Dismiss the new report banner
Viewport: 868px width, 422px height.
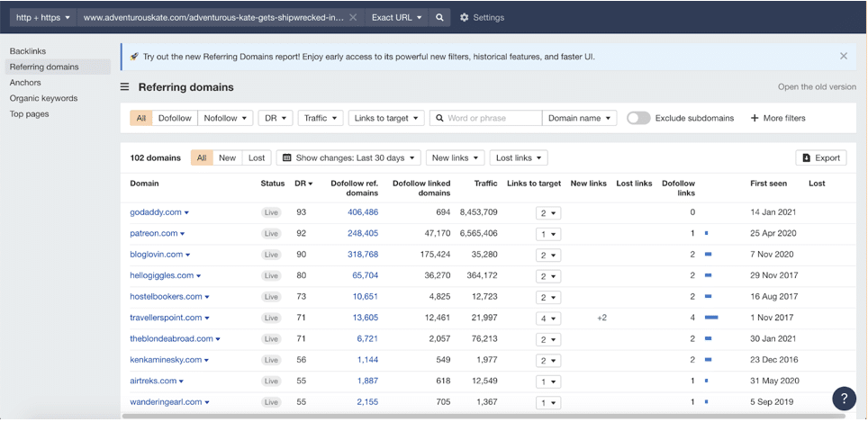[843, 56]
